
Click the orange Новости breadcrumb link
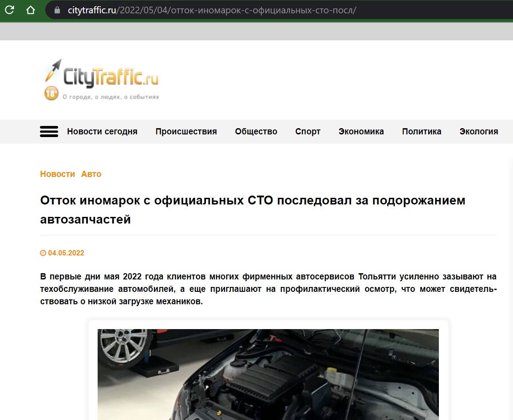58,174
